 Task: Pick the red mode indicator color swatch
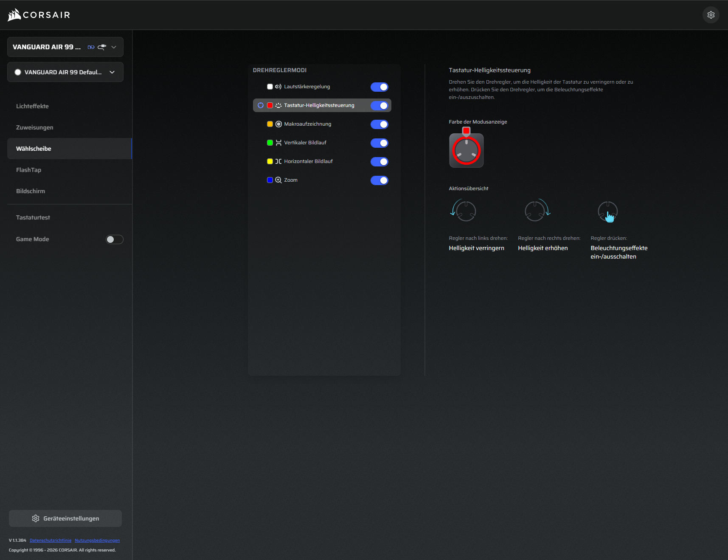[466, 131]
